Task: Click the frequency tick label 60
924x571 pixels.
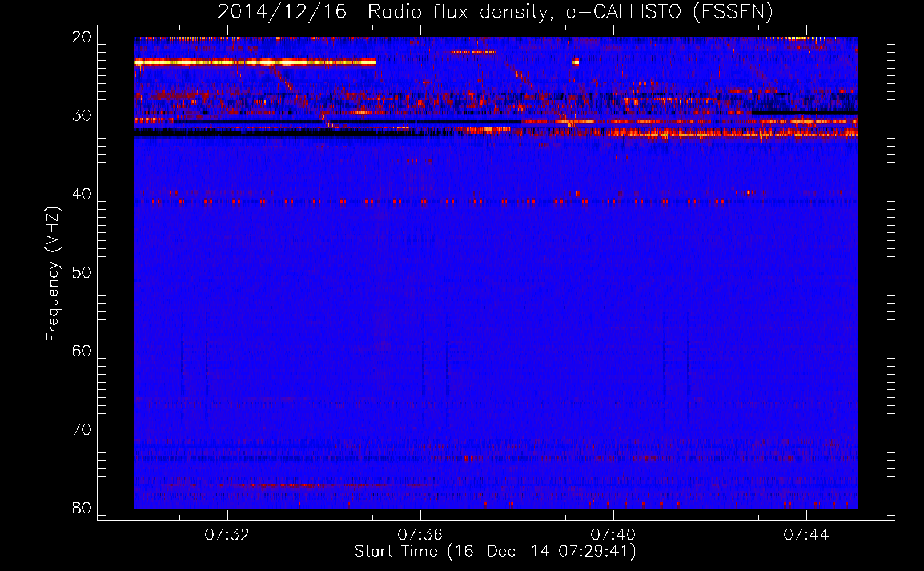Action: point(82,351)
